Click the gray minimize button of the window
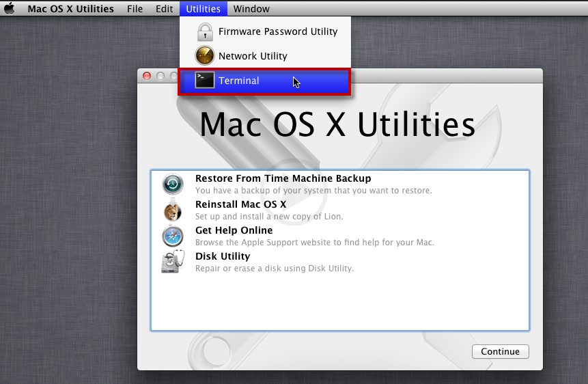Viewport: 588px width, 384px height. pos(160,77)
